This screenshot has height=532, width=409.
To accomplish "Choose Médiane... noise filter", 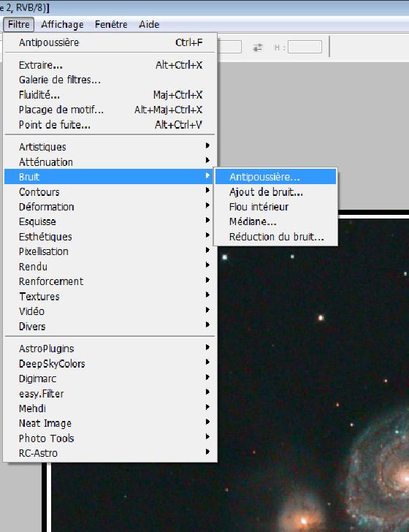I will (x=276, y=221).
